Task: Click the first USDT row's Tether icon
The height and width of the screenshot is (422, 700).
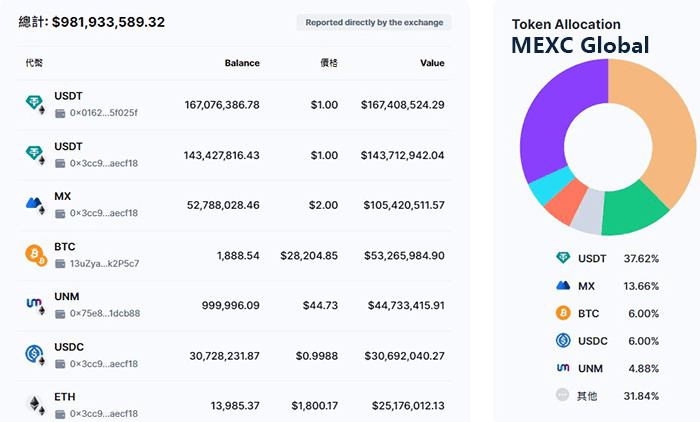Action: (36, 104)
